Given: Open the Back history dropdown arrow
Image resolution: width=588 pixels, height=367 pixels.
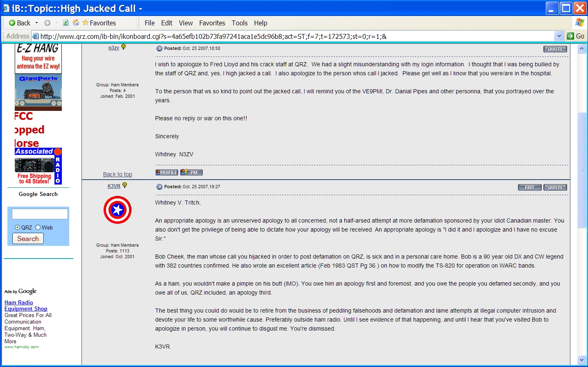Looking at the screenshot, I should (37, 23).
